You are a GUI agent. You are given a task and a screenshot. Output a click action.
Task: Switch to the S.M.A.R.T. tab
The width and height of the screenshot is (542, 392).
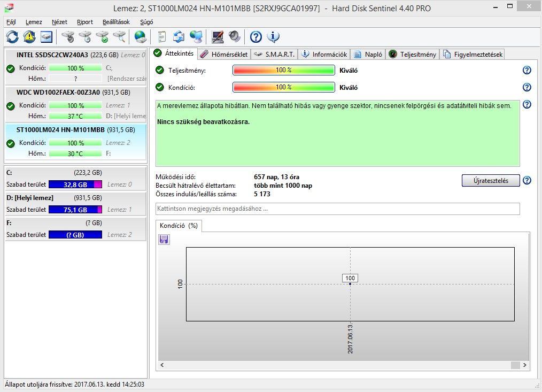(274, 55)
